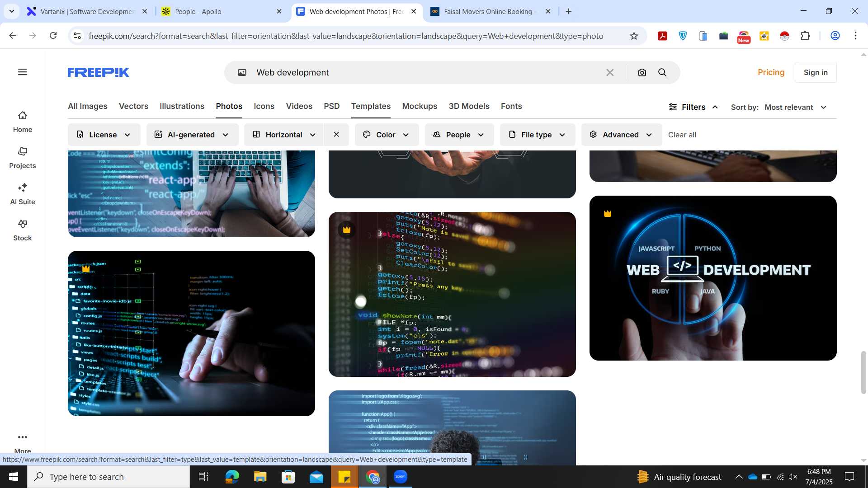Expand the Horizontal orientation dropdown
The height and width of the screenshot is (488, 868).
click(x=284, y=135)
